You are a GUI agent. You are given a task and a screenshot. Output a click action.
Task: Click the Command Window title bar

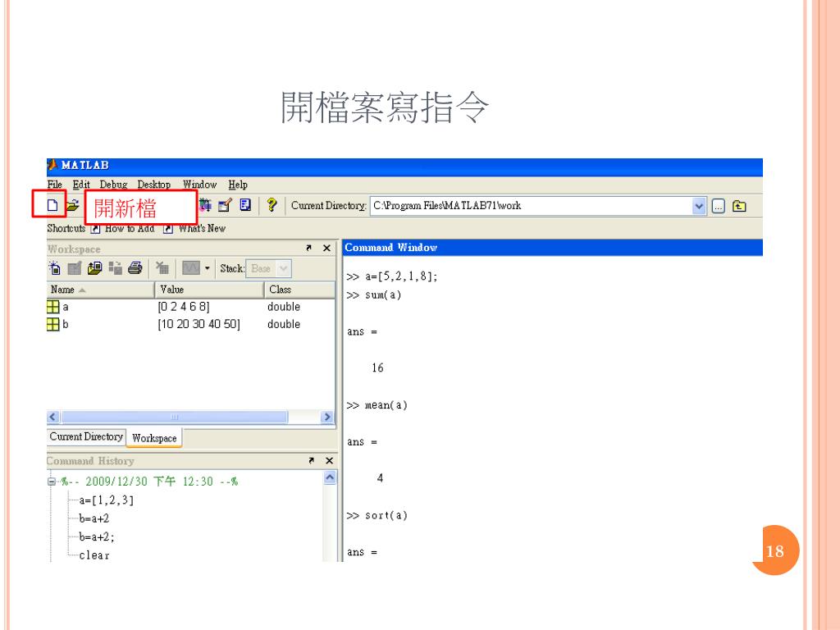point(552,248)
